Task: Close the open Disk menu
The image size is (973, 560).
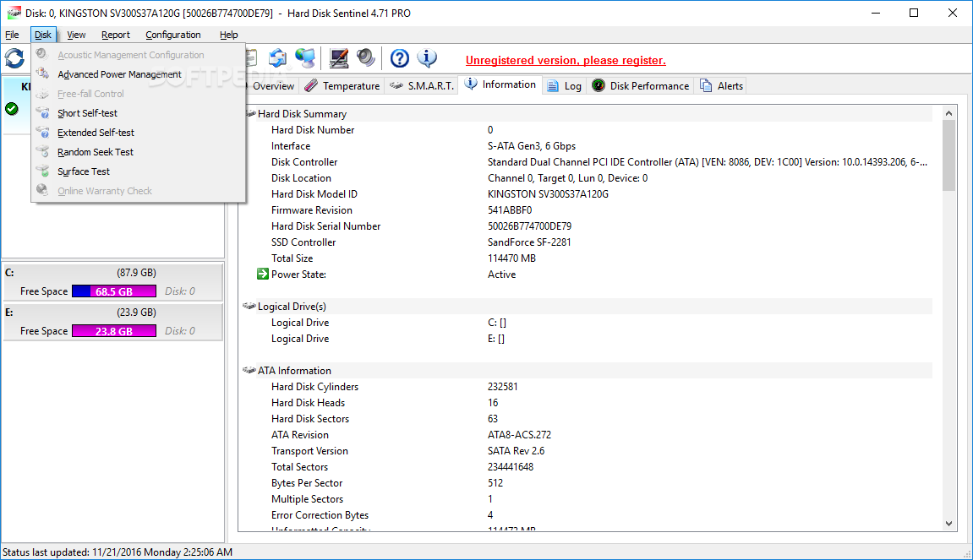Action: pos(43,35)
